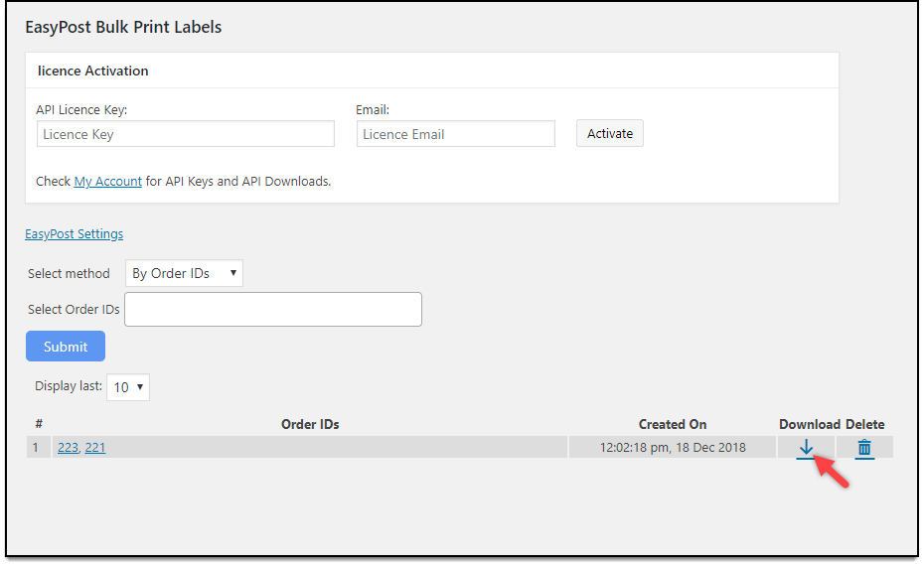Click the EasyPost Bulk Print Labels title
This screenshot has width=924, height=567.
coord(123,27)
